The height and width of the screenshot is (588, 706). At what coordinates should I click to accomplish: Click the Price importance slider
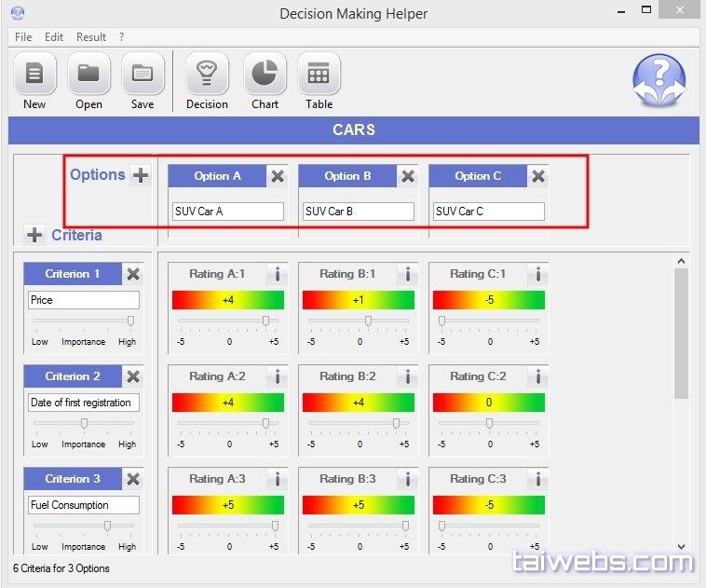[129, 321]
